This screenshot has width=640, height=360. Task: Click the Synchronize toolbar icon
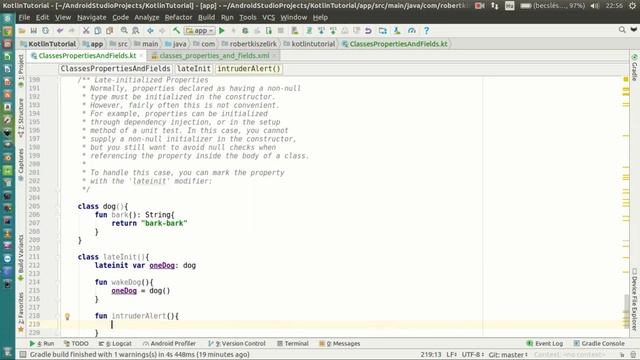click(45, 31)
